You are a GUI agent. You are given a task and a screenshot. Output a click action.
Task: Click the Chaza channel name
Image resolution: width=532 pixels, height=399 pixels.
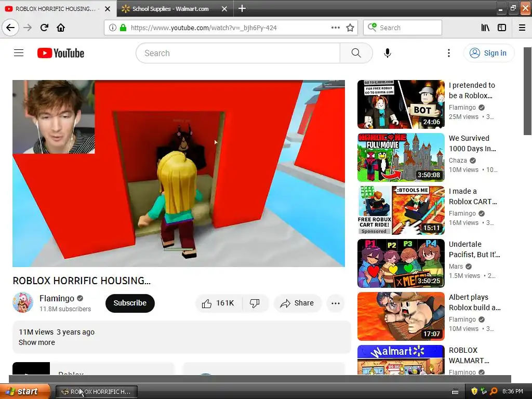point(458,160)
